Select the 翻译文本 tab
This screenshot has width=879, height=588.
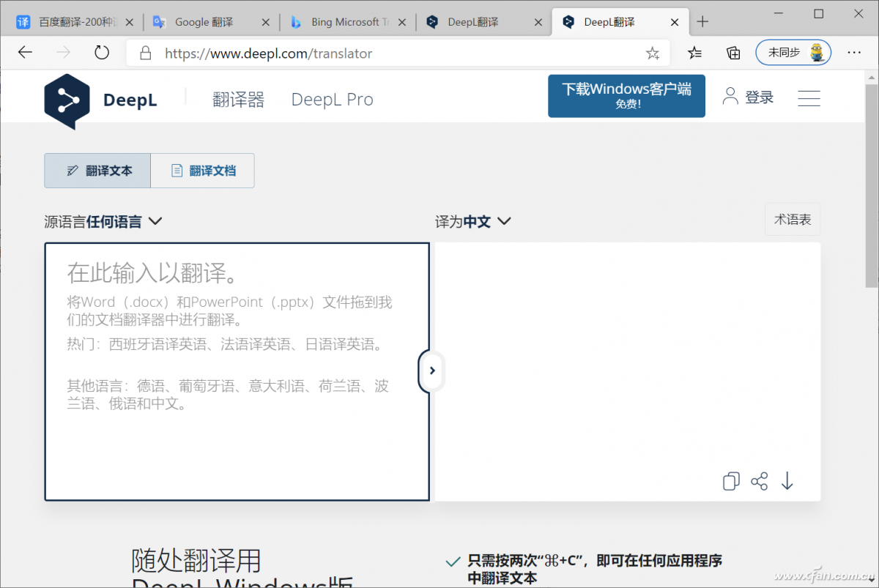(x=97, y=171)
